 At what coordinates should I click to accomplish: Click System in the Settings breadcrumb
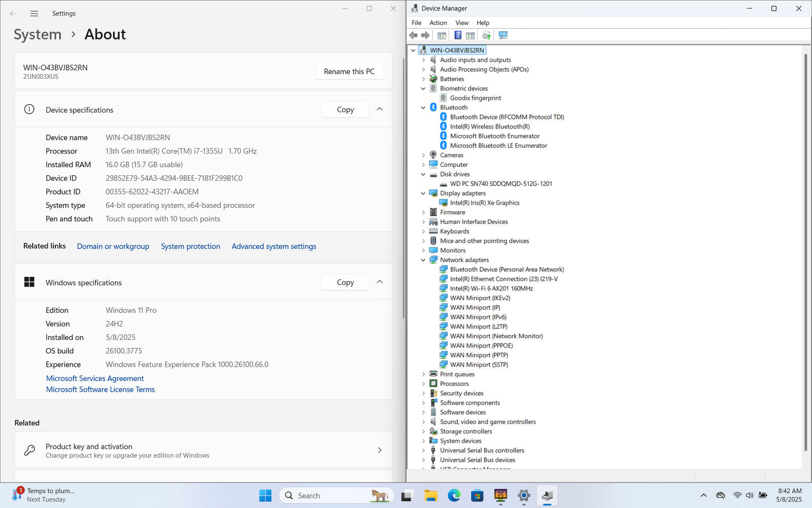tap(38, 35)
